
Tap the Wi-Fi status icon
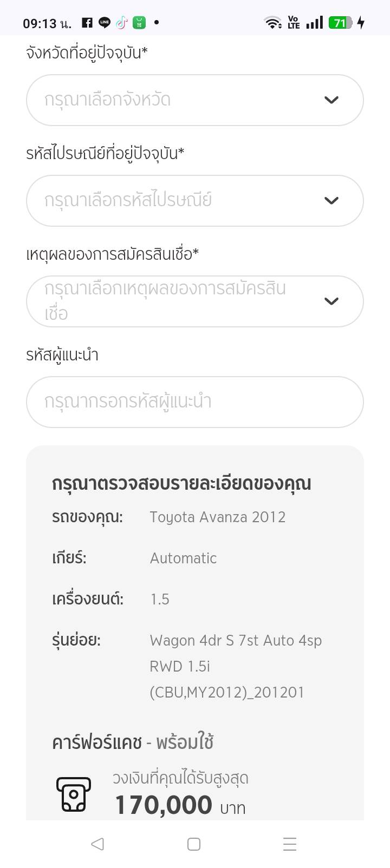point(272,23)
